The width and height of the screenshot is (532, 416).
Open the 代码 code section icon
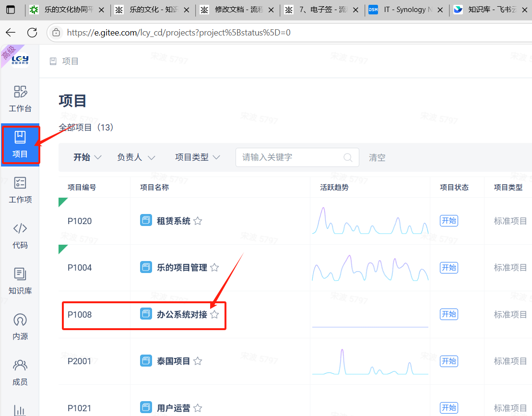(20, 235)
